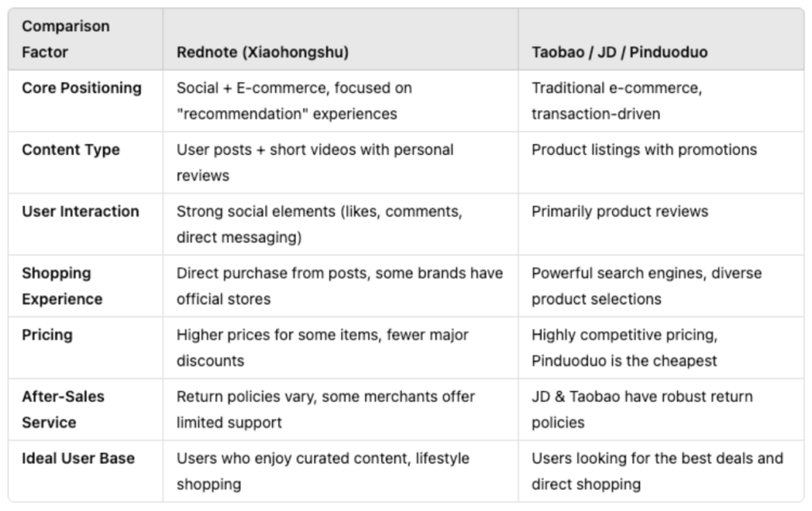Select the Pricing row label

pyautogui.click(x=47, y=336)
